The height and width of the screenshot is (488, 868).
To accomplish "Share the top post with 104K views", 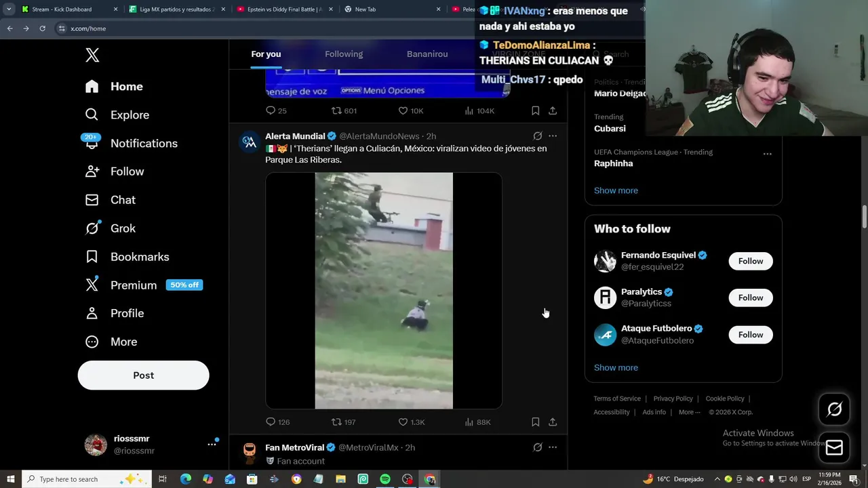I will point(553,110).
